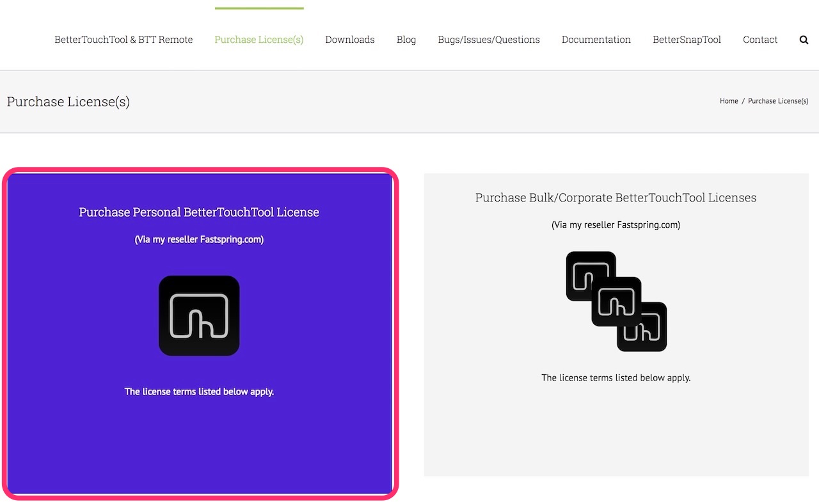Click reseller Fastspring.com text in personal card
The height and width of the screenshot is (504, 819).
(x=199, y=239)
